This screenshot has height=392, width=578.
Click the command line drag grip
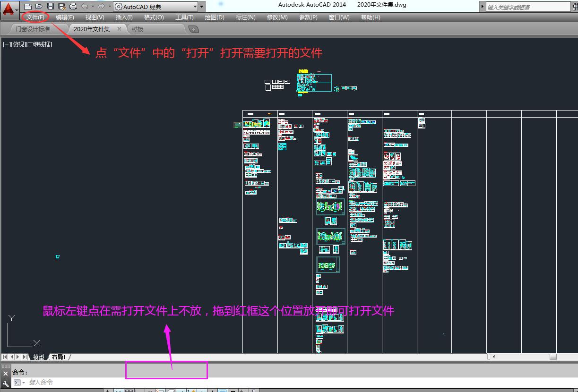[6, 366]
